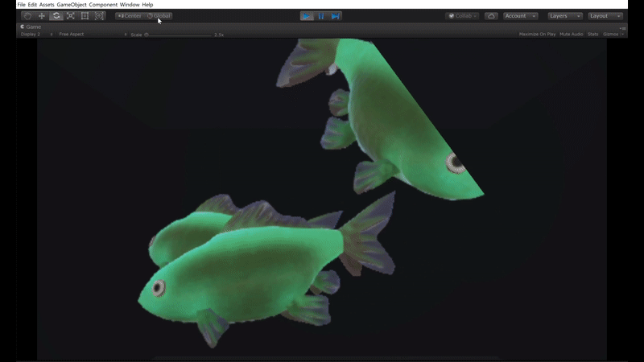Open the Edit menu
Image resolution: width=644 pixels, height=362 pixels.
[x=32, y=5]
